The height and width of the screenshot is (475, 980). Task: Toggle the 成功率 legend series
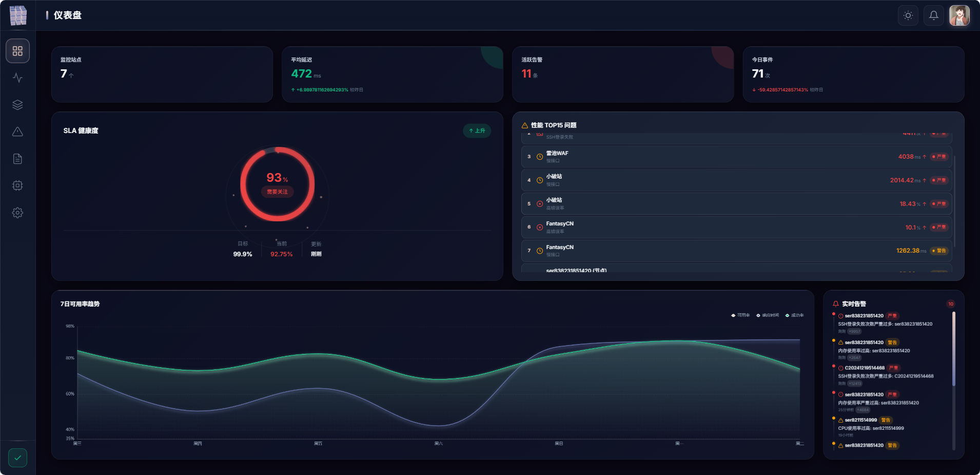point(794,315)
